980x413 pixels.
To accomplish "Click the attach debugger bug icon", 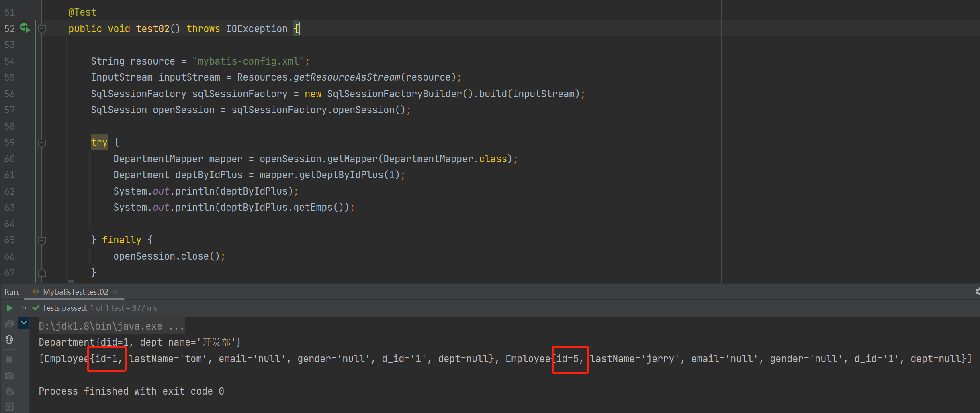I will tap(9, 391).
